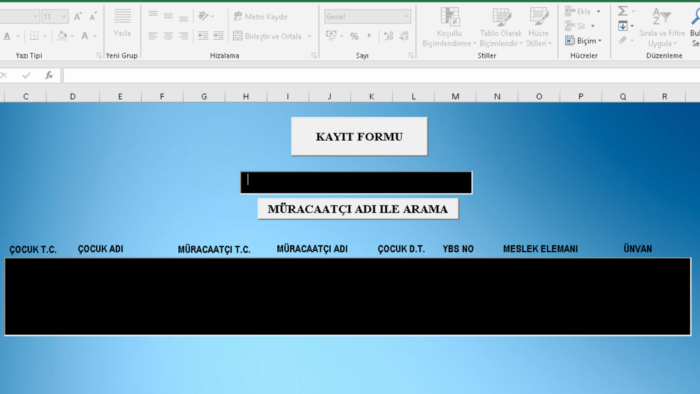Open Tablo Olarak Biçimlendir menu
The height and width of the screenshot is (394, 700).
pyautogui.click(x=501, y=27)
